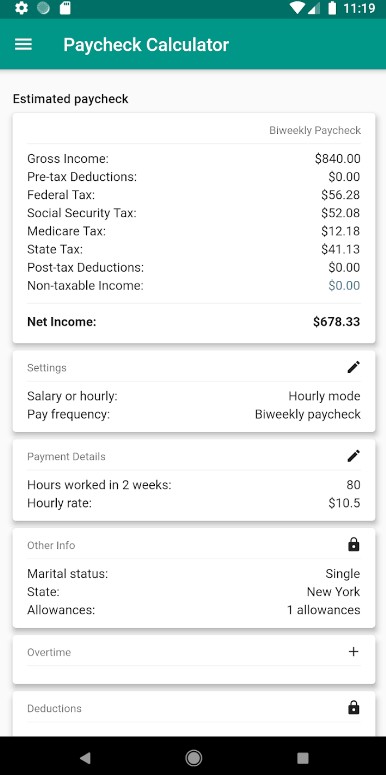This screenshot has width=386, height=775.
Task: Tap the recent apps square button
Action: click(x=302, y=758)
